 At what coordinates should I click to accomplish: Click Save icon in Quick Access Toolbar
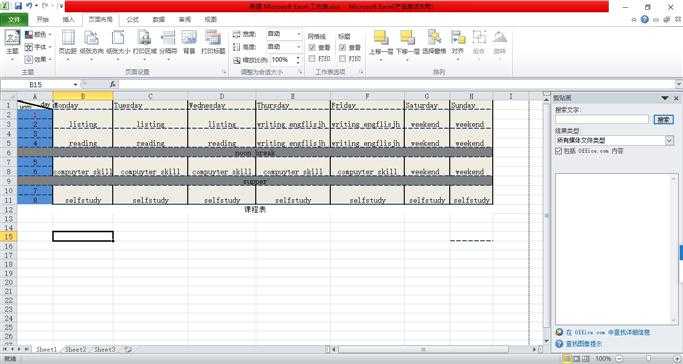(x=18, y=6)
